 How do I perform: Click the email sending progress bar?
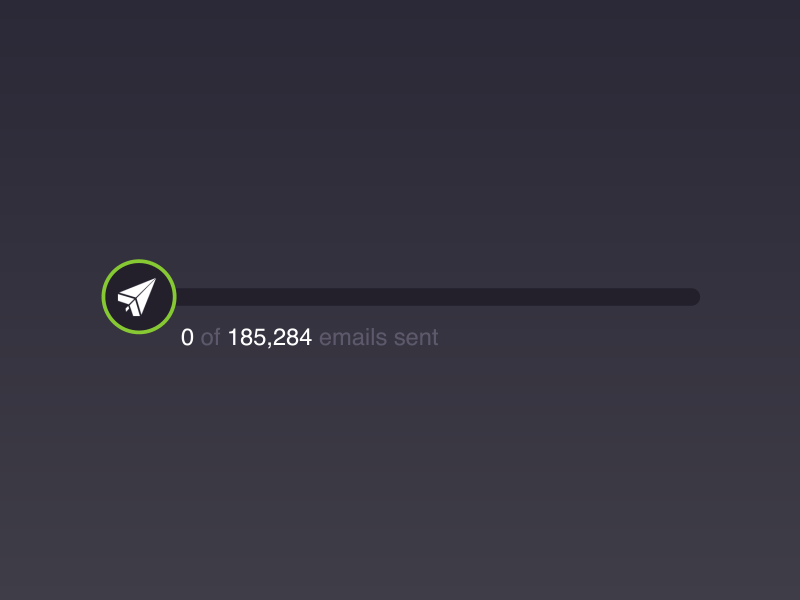coord(437,297)
